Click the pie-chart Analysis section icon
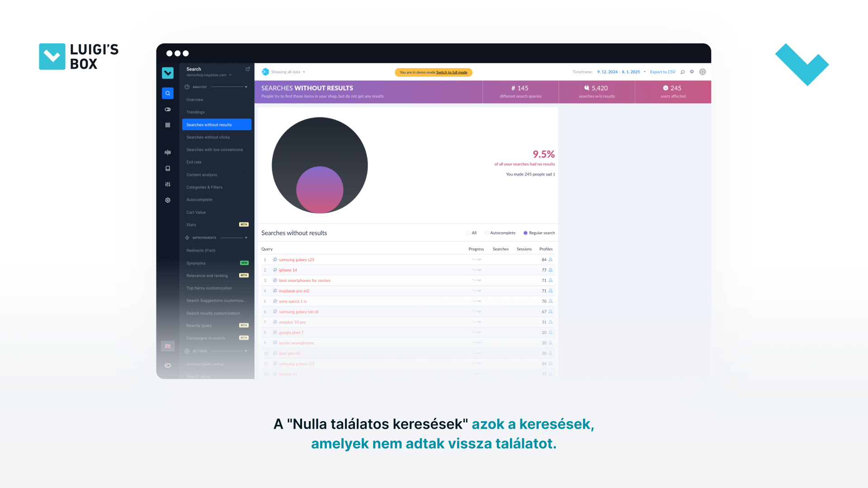The image size is (868, 488). [187, 87]
